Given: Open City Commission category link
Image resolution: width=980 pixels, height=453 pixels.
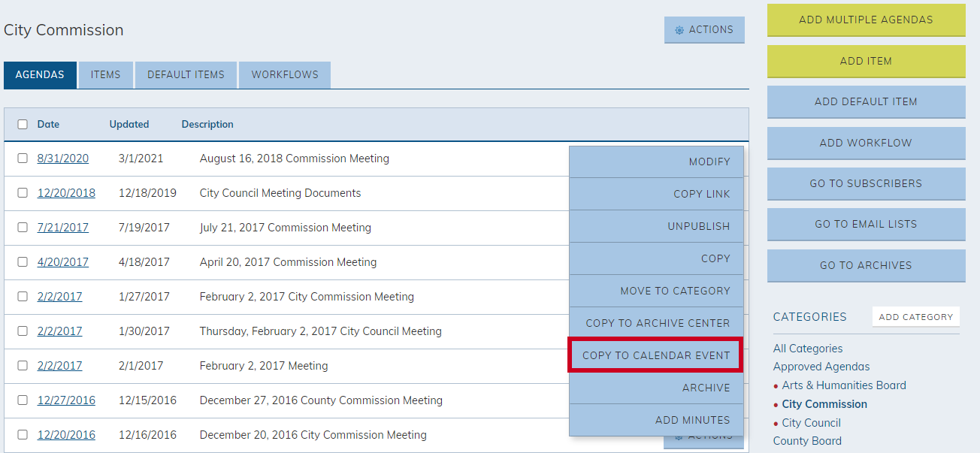Looking at the screenshot, I should [824, 404].
